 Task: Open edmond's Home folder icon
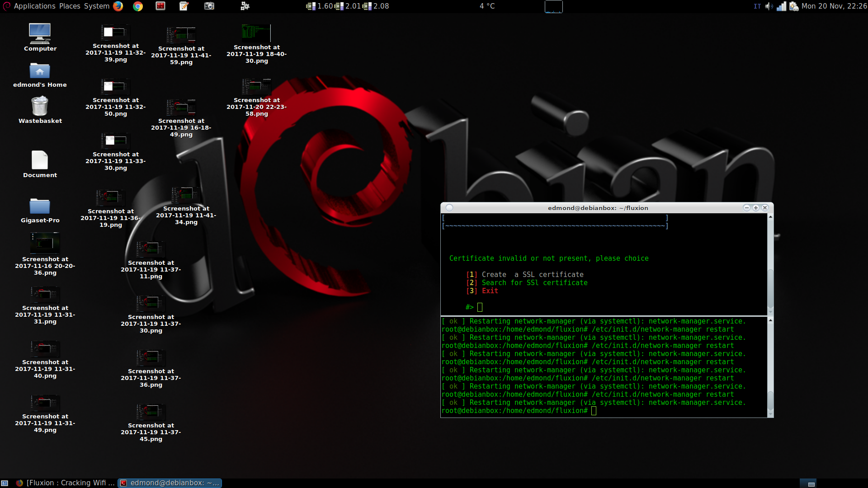40,71
